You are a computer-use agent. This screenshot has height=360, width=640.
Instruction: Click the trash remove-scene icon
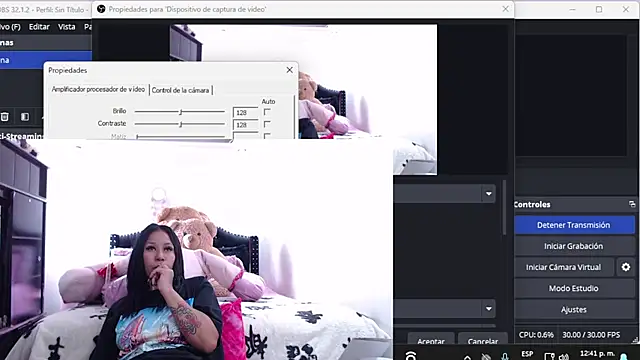click(x=4, y=117)
